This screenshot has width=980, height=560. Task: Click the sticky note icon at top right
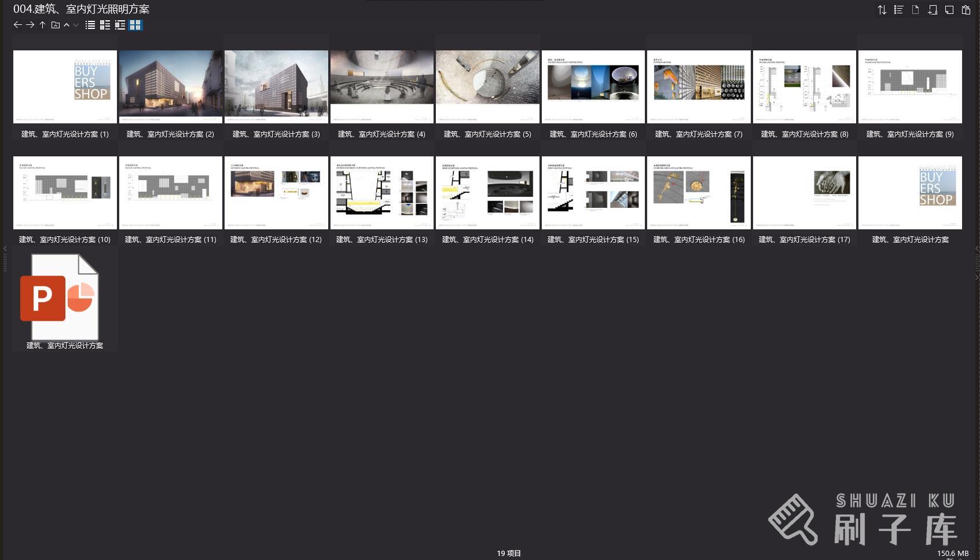(949, 10)
